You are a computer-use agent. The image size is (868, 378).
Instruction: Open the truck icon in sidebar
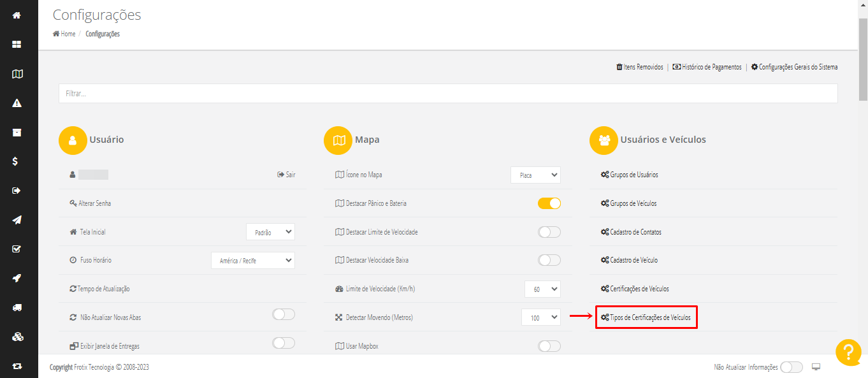click(x=17, y=307)
